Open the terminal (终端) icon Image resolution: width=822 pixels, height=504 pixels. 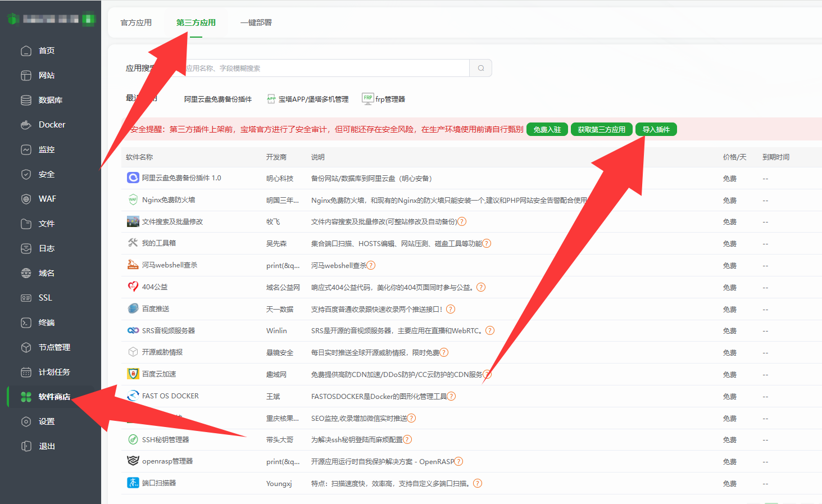[26, 323]
